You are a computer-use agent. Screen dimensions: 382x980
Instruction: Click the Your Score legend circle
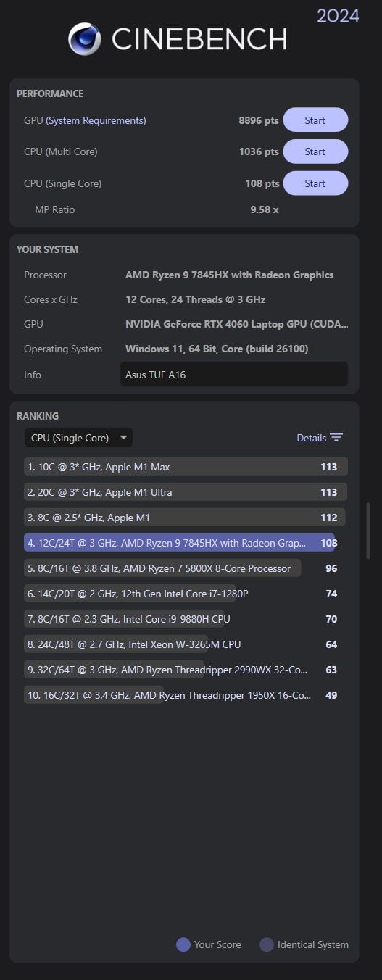183,944
